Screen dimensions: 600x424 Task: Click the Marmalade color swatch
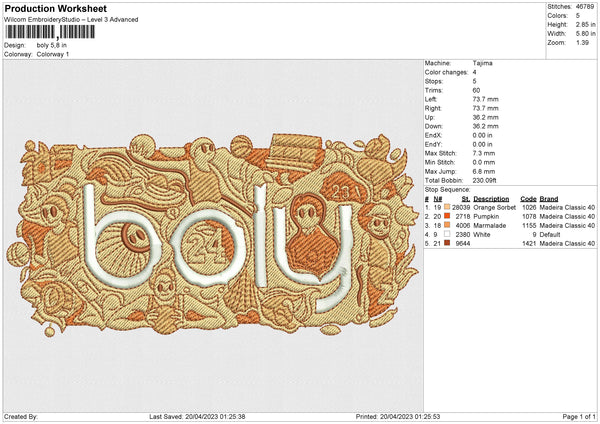point(447,225)
